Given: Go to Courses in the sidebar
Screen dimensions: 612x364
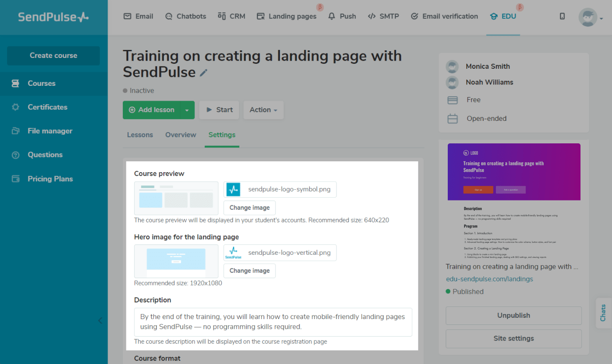Looking at the screenshot, I should [54, 84].
